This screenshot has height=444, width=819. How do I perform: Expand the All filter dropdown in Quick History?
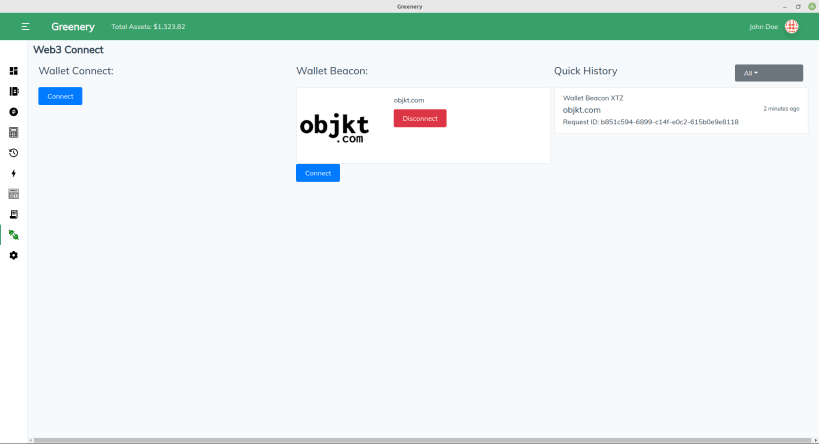(x=768, y=73)
